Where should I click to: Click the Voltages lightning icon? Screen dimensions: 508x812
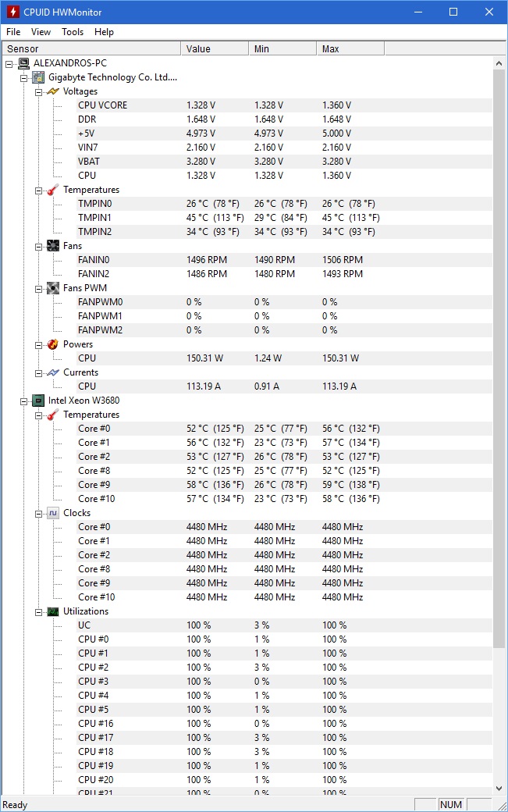point(53,91)
